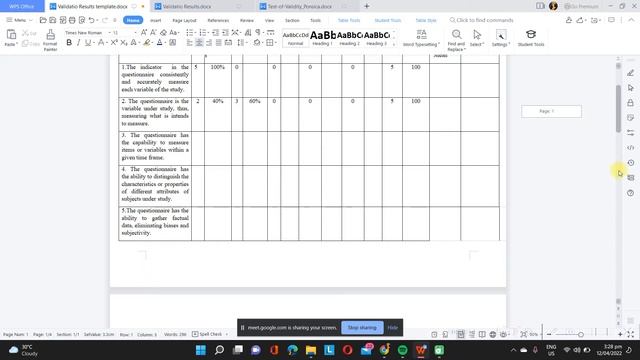Screen dimensions: 640x360
Task: Save the document with the Save icon
Action: 53,20
